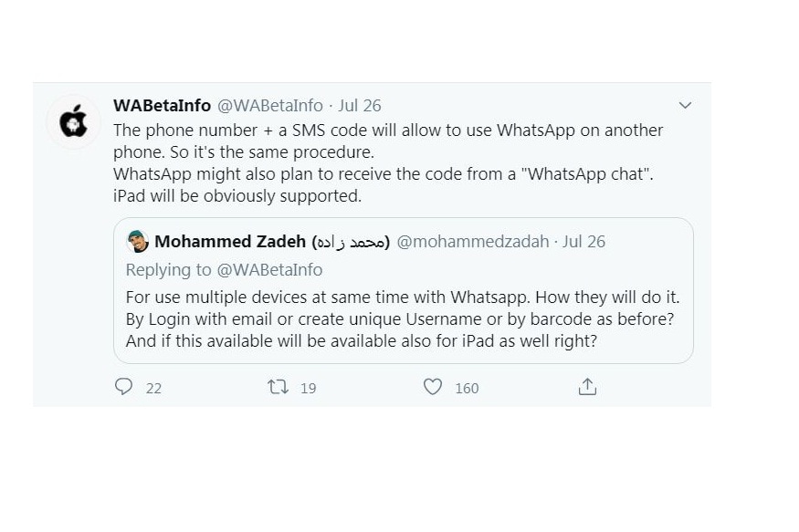Open the quoted tweet's Jul 26 date

tap(584, 241)
